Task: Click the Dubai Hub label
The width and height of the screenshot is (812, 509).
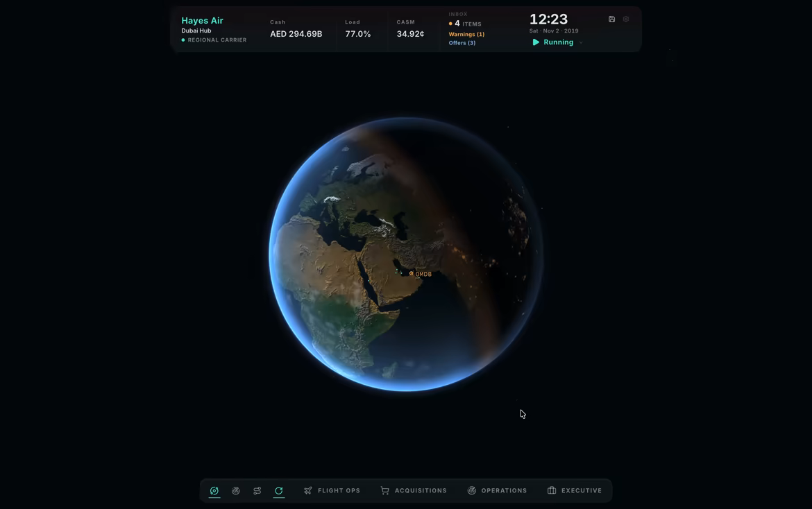Action: pos(196,31)
